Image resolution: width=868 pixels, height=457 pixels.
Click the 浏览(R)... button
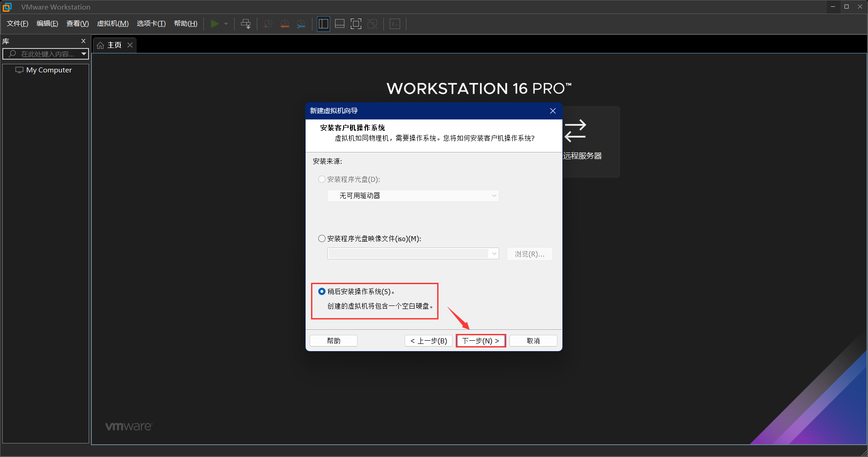[529, 254]
